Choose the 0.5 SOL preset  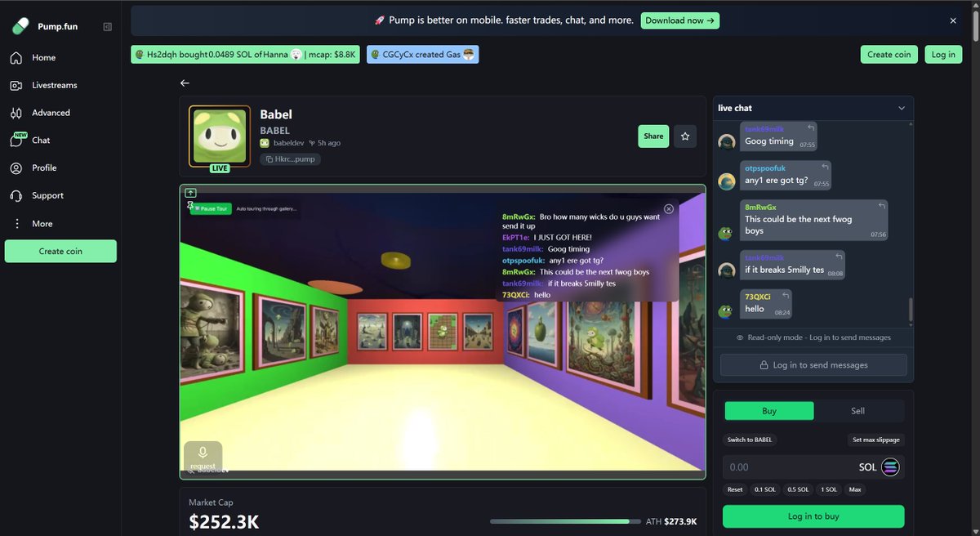pyautogui.click(x=798, y=489)
